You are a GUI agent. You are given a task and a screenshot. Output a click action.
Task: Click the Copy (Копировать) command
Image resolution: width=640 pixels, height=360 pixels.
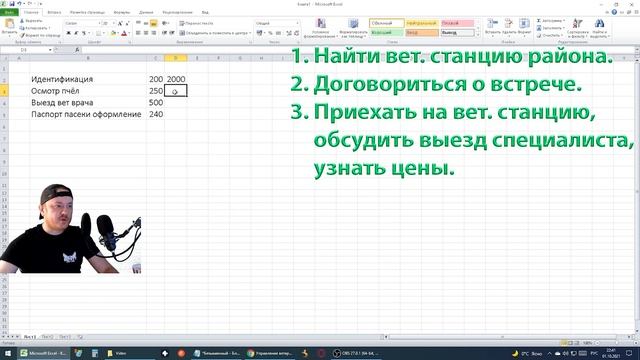[34, 28]
